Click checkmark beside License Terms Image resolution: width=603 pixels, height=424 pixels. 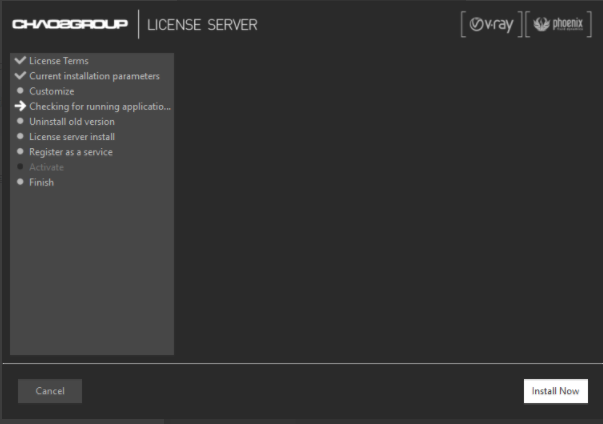[20, 60]
